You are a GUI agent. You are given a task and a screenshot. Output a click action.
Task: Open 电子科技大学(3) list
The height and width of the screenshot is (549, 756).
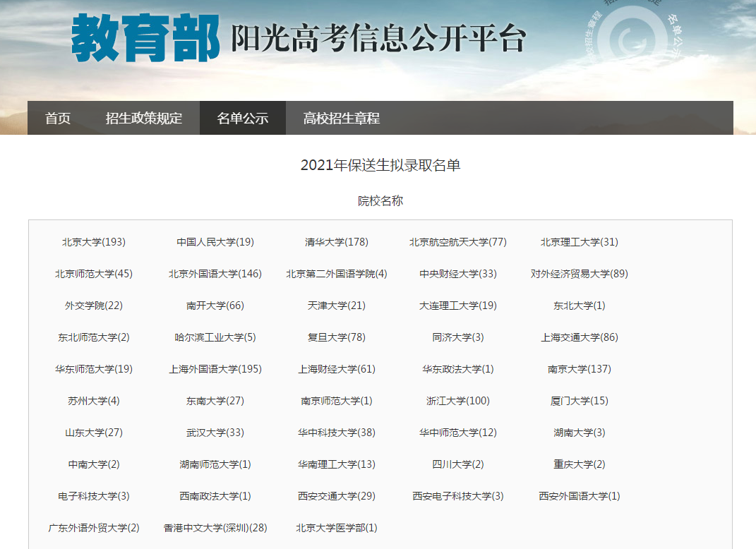pyautogui.click(x=94, y=497)
